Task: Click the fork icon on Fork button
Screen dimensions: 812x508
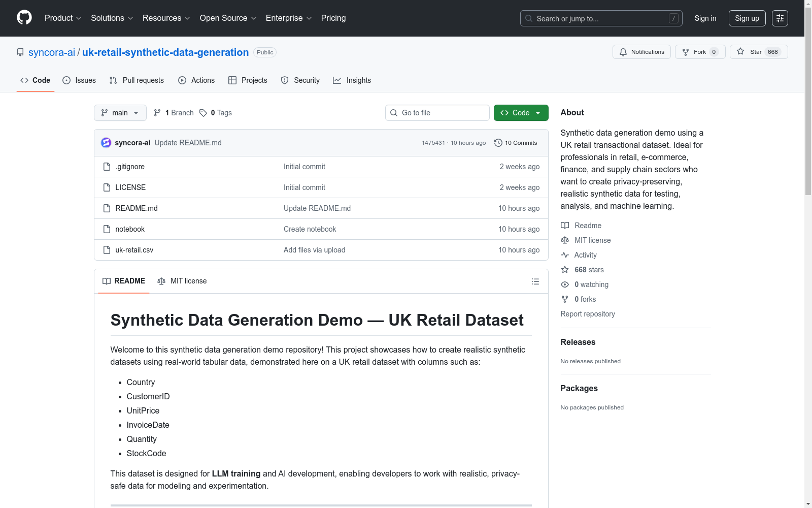Action: 686,52
